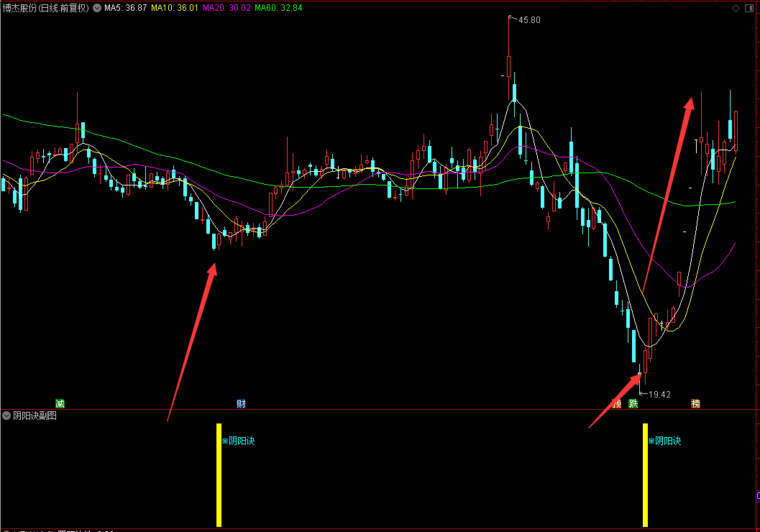Open the green 减 event marker
Viewport: 760px width, 532px height.
pos(60,403)
